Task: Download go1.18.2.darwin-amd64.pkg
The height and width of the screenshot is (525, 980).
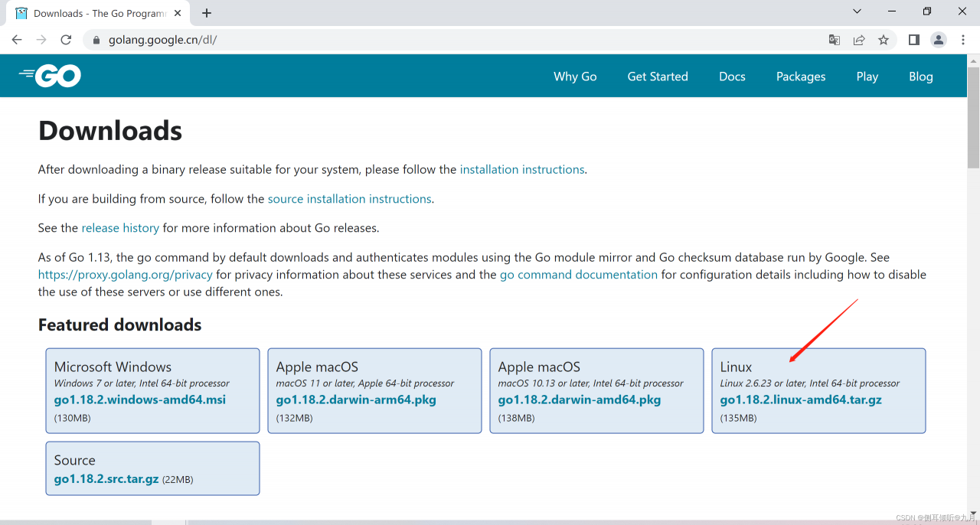Action: coord(580,400)
